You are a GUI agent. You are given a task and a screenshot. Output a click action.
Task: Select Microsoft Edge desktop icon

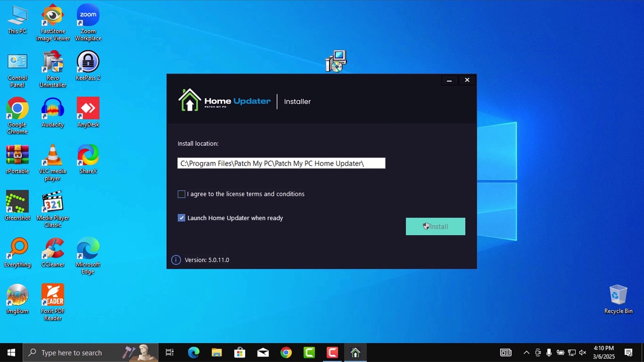pos(88,256)
